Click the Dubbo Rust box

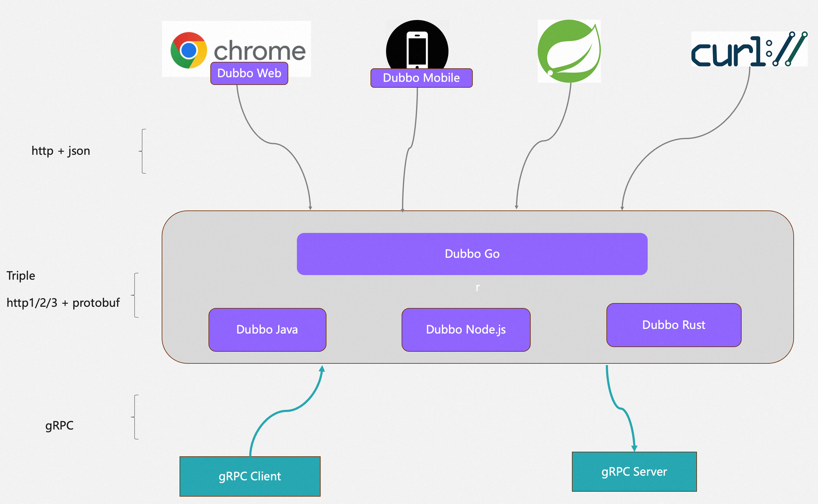click(674, 325)
